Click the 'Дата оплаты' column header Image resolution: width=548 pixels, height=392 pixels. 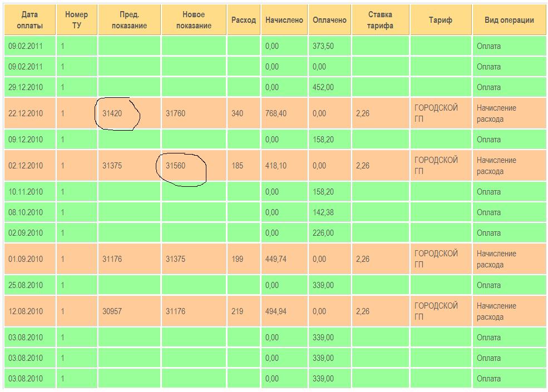[x=30, y=20]
